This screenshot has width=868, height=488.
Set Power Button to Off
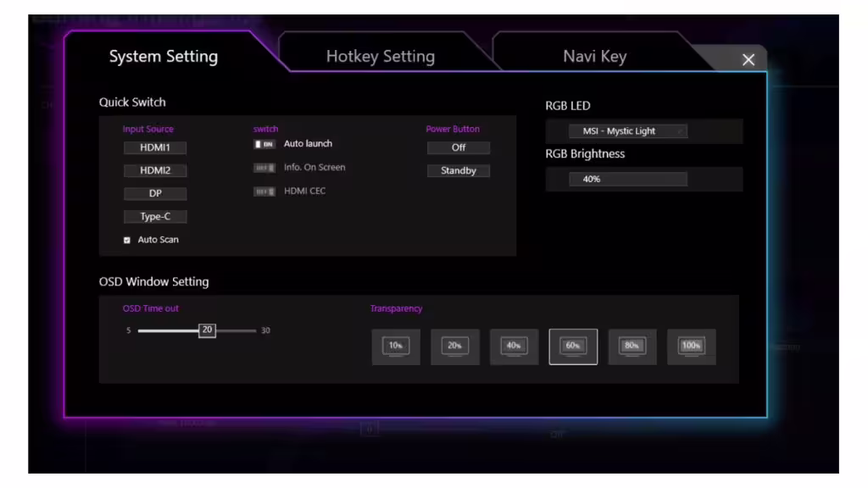459,147
